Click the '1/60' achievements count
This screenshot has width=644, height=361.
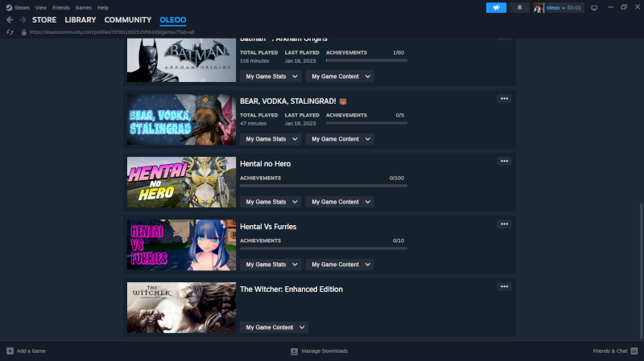click(398, 52)
